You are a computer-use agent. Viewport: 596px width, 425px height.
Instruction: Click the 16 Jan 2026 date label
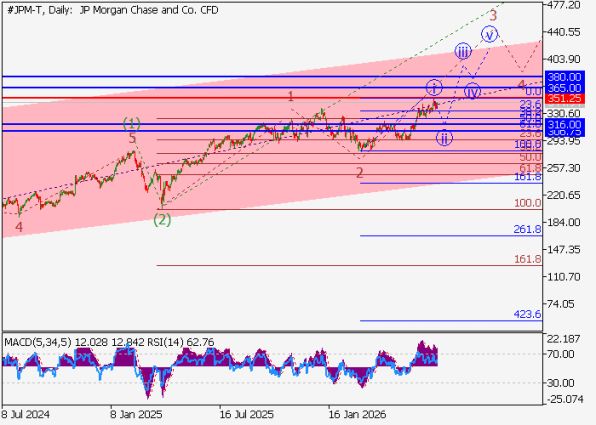point(357,414)
